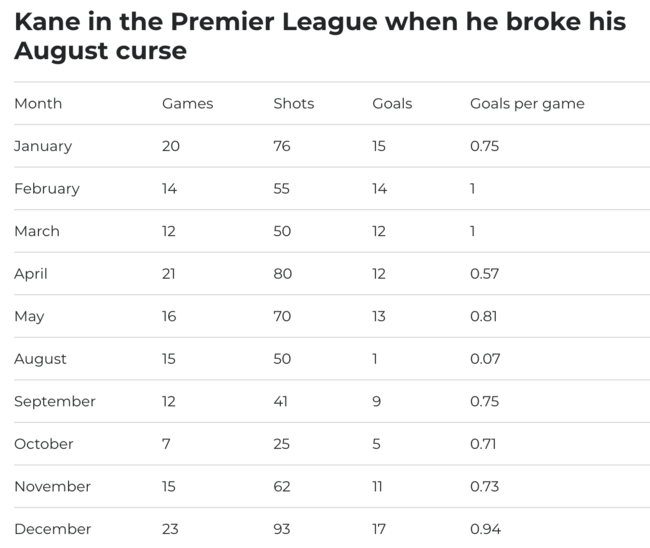
Task: Click the May row label
Action: [29, 317]
